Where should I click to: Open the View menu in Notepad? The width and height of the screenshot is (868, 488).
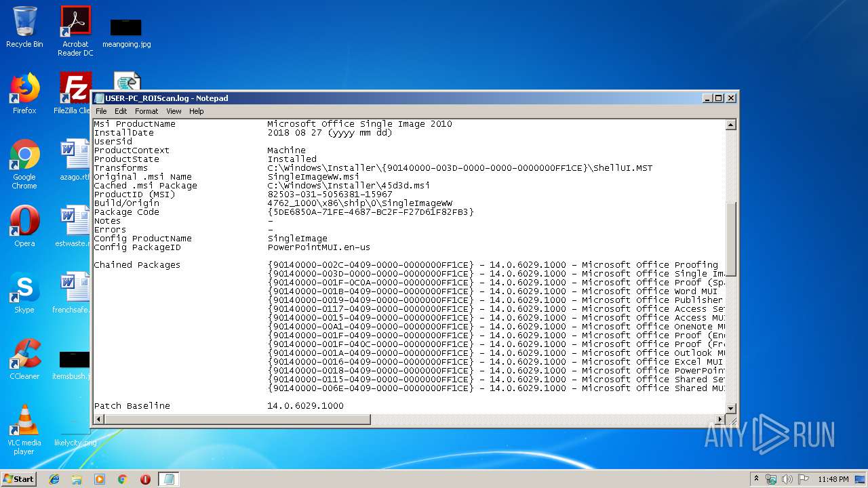(x=174, y=111)
